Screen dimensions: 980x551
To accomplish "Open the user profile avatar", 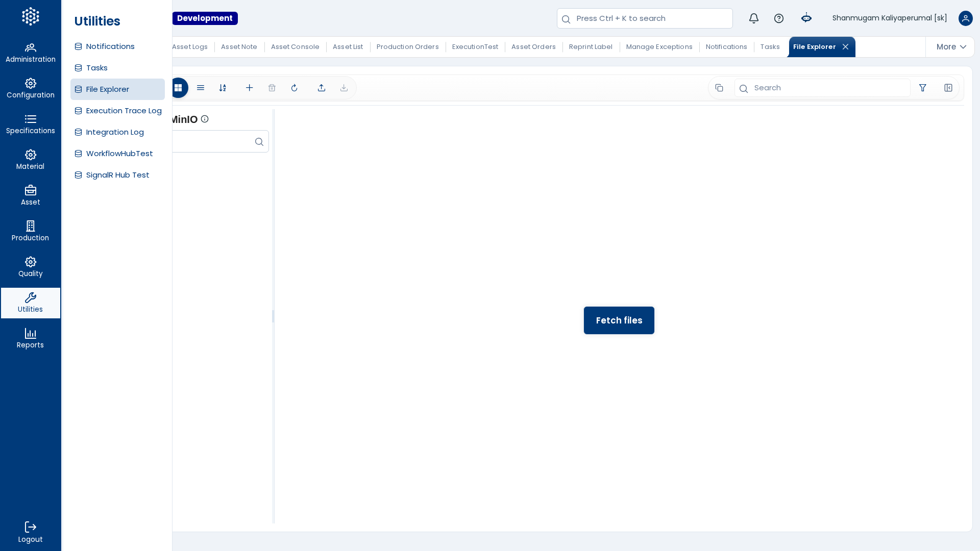I will (x=966, y=18).
